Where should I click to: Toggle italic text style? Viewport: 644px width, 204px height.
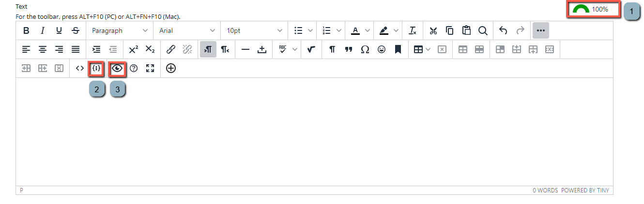(x=43, y=30)
